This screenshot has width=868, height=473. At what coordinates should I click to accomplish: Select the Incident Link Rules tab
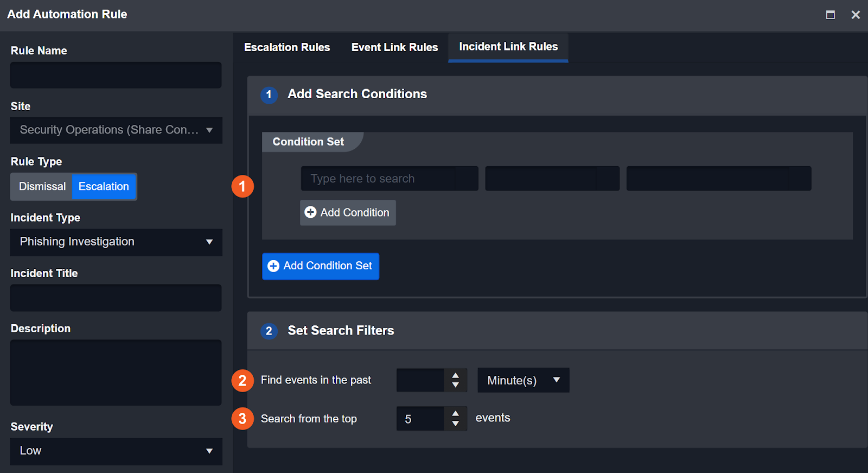point(508,47)
